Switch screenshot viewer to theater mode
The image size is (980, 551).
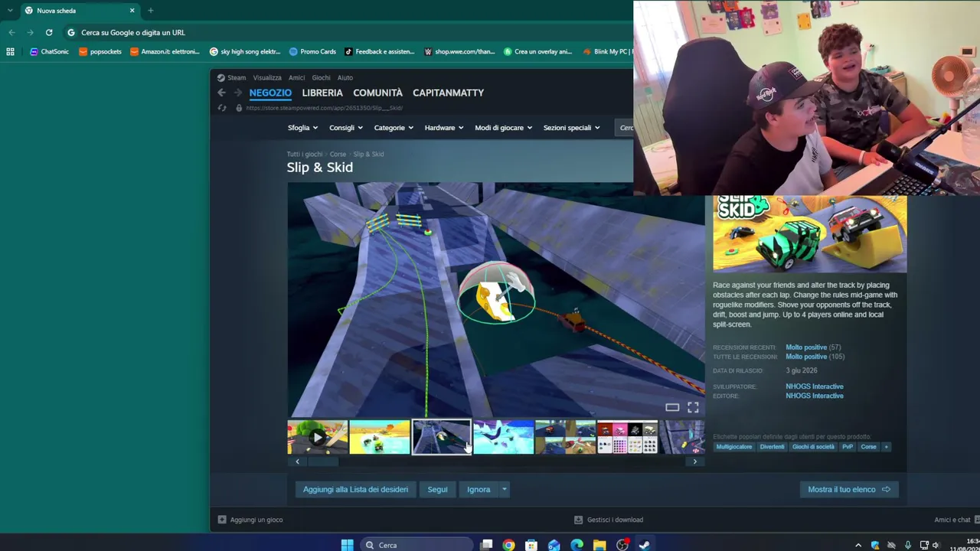coord(672,407)
